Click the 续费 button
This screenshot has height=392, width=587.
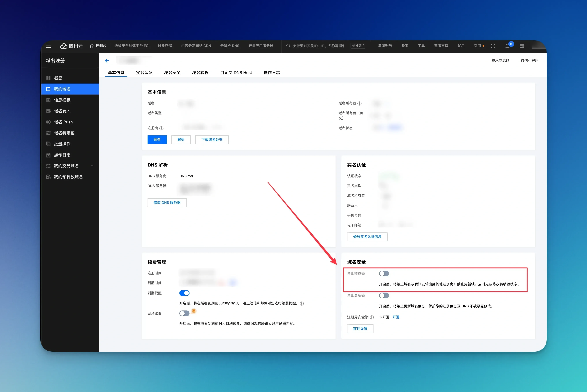point(157,139)
